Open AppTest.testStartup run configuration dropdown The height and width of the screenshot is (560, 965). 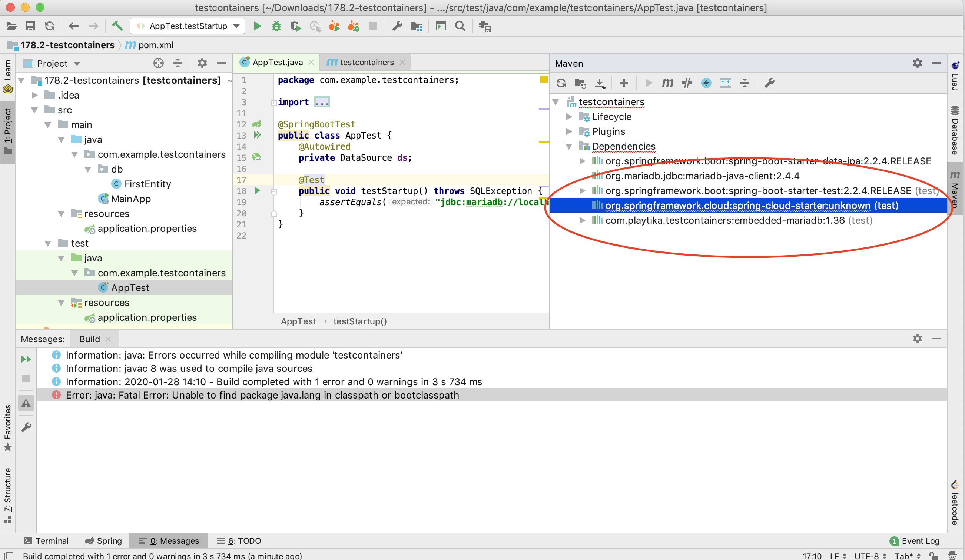pos(188,26)
